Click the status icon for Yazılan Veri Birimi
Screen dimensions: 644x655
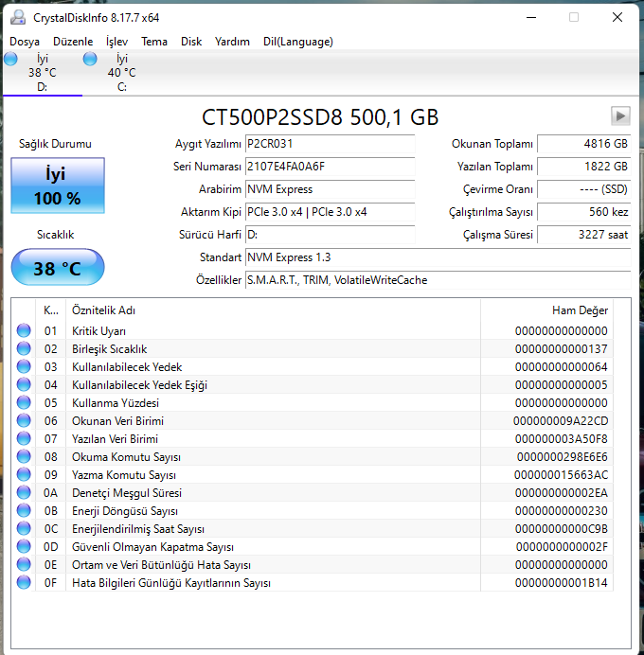[24, 438]
